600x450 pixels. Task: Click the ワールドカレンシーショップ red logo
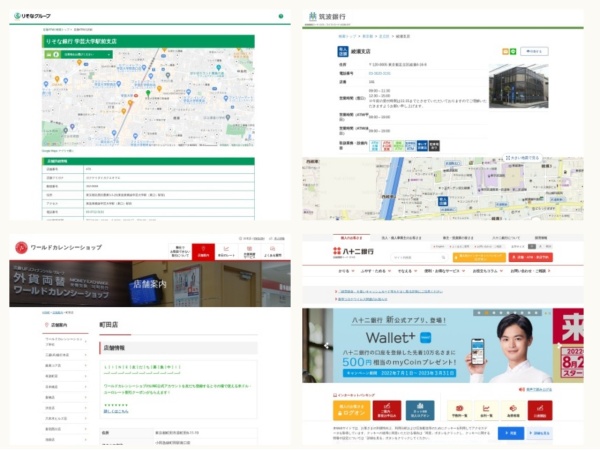pos(21,248)
